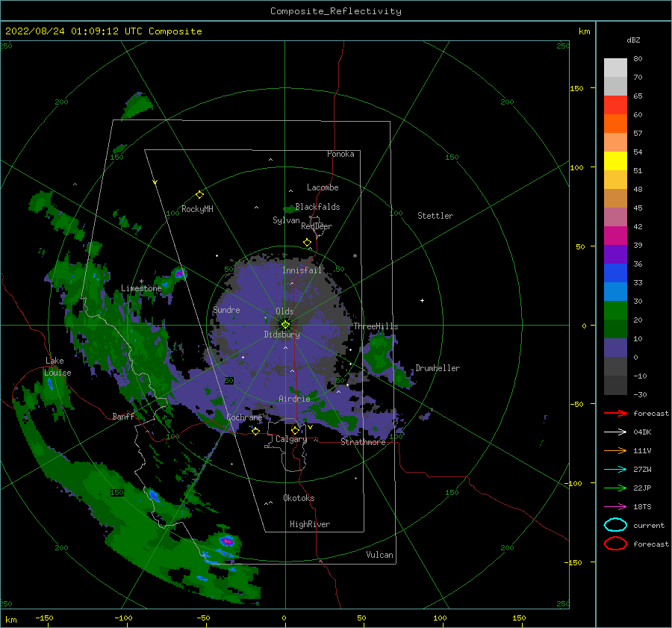Image resolution: width=672 pixels, height=628 pixels.
Task: Click the Lacombe city label
Action: tap(323, 187)
